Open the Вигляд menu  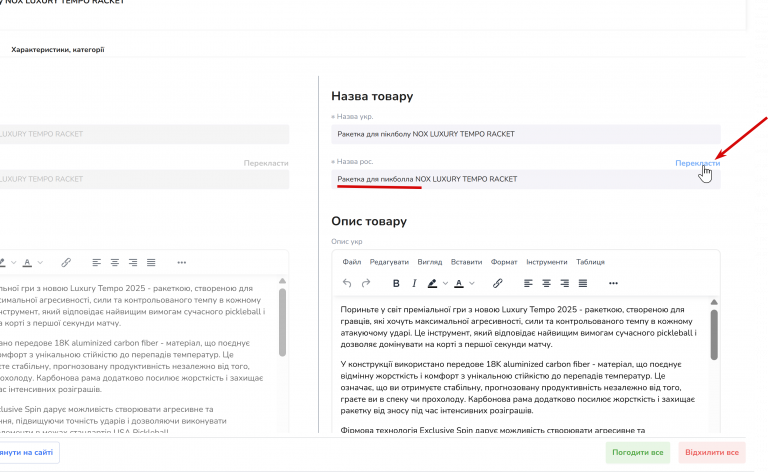pyautogui.click(x=430, y=262)
